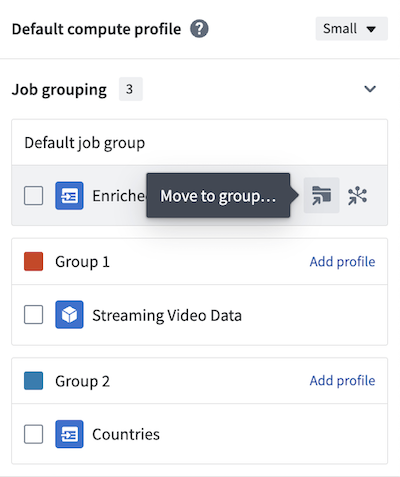The height and width of the screenshot is (477, 400).
Task: Click the red Group 1 color swatch
Action: click(x=33, y=261)
